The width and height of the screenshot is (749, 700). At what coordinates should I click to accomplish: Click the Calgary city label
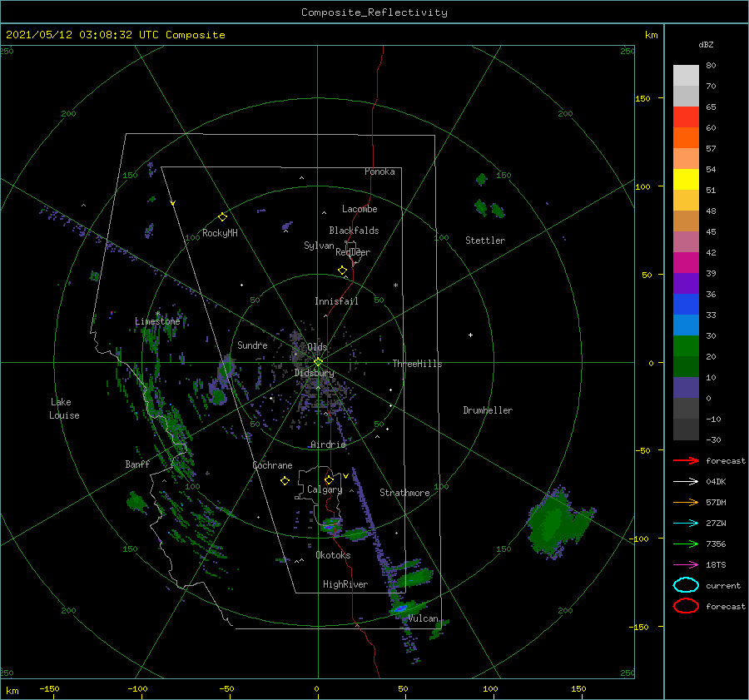click(x=325, y=489)
